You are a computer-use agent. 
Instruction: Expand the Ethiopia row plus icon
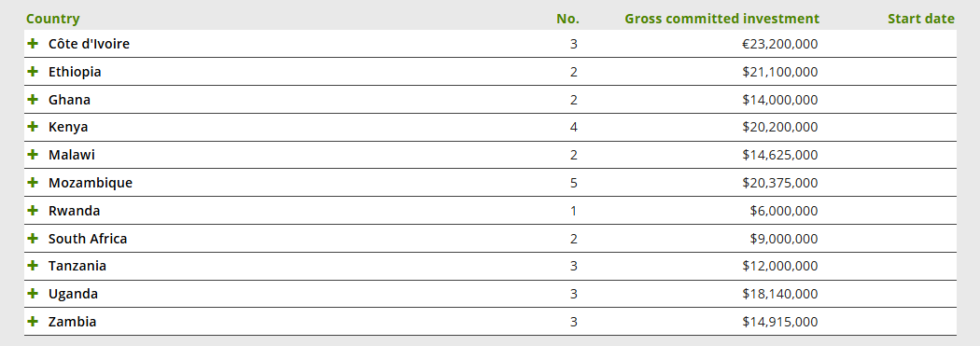coord(33,71)
